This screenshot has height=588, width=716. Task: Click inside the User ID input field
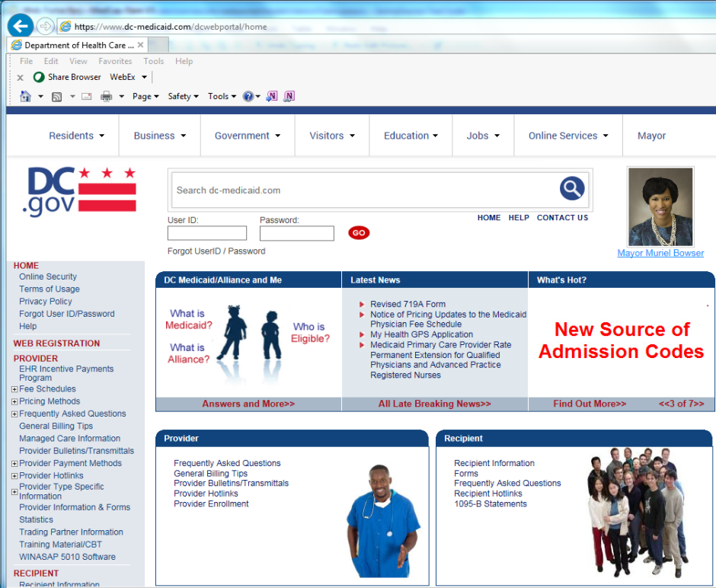tap(207, 233)
